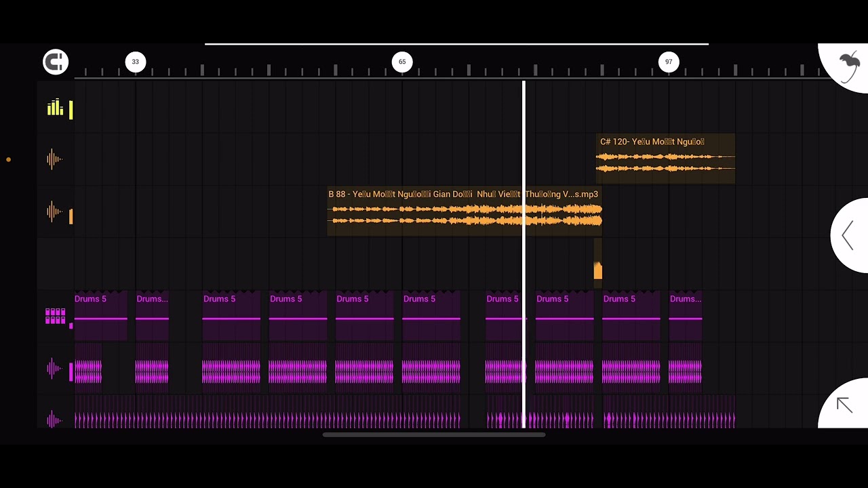The height and width of the screenshot is (488, 868).
Task: Select the bottom pink audio track icon
Action: pos(54,420)
